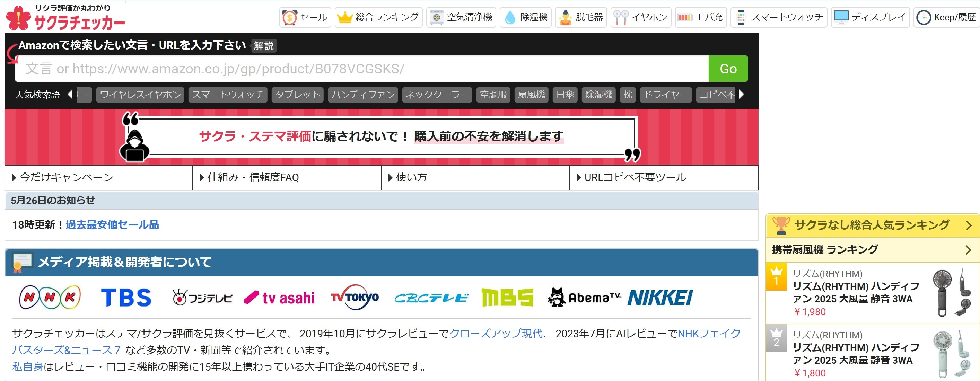
Task: Click the MBS logo
Action: [507, 297]
